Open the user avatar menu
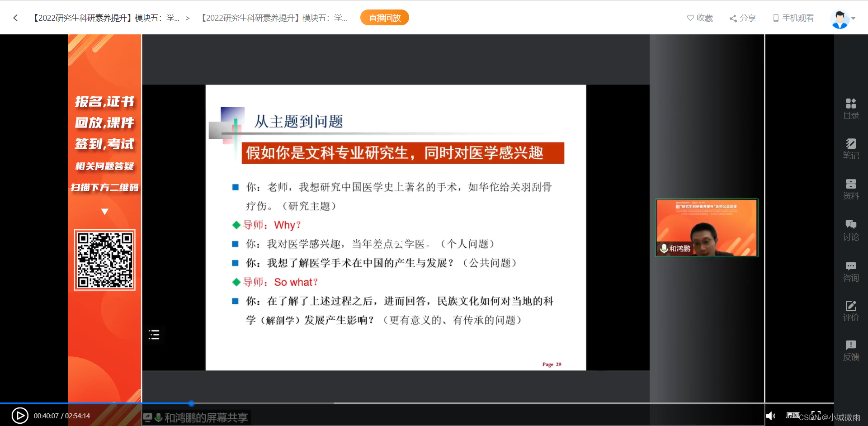The height and width of the screenshot is (426, 868). 840,19
